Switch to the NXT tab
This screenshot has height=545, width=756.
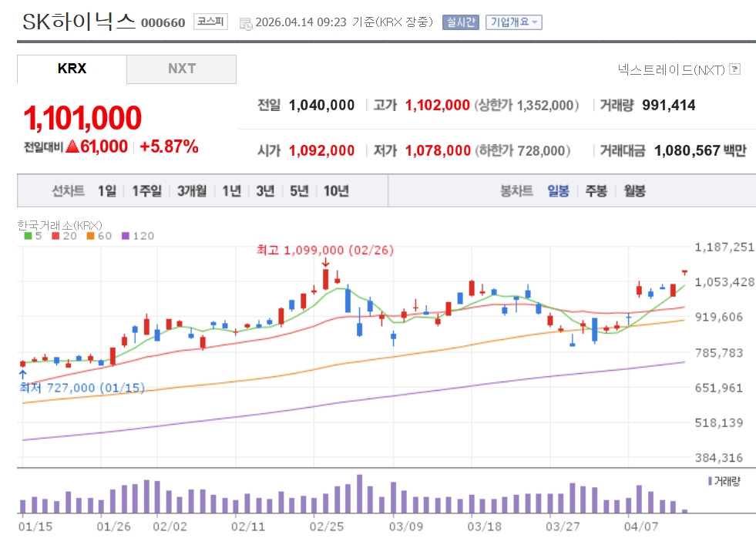(182, 69)
